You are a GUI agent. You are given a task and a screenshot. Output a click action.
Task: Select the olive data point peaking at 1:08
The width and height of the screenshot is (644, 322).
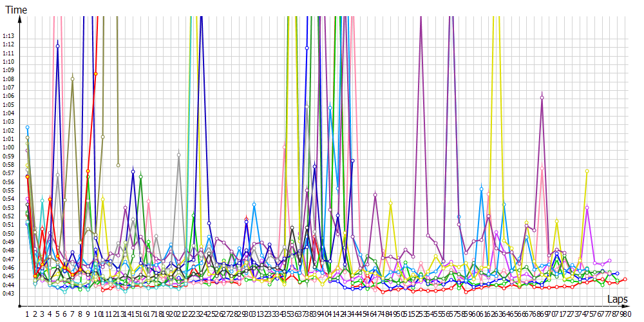coord(73,79)
